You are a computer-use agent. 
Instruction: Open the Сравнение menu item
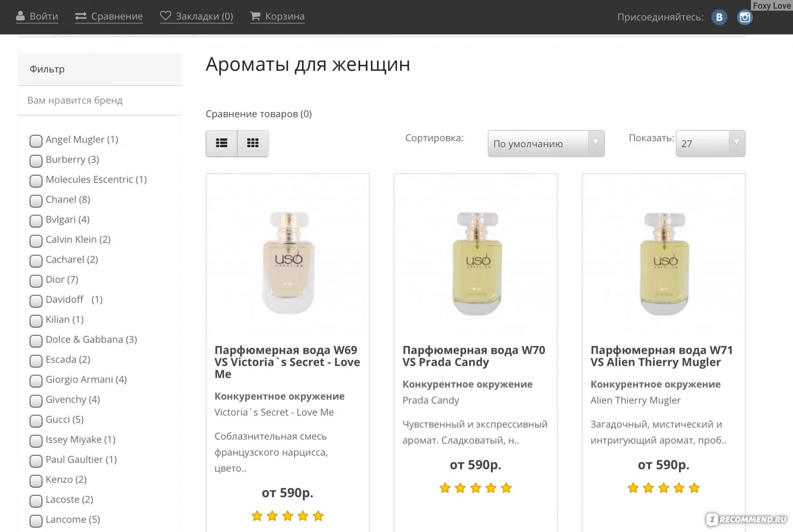pos(117,16)
